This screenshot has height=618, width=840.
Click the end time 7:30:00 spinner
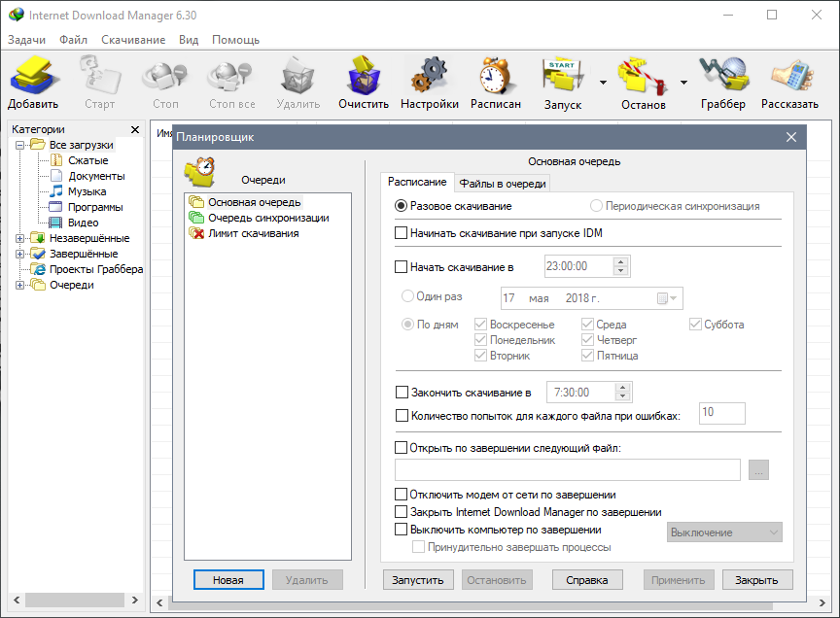pos(622,392)
